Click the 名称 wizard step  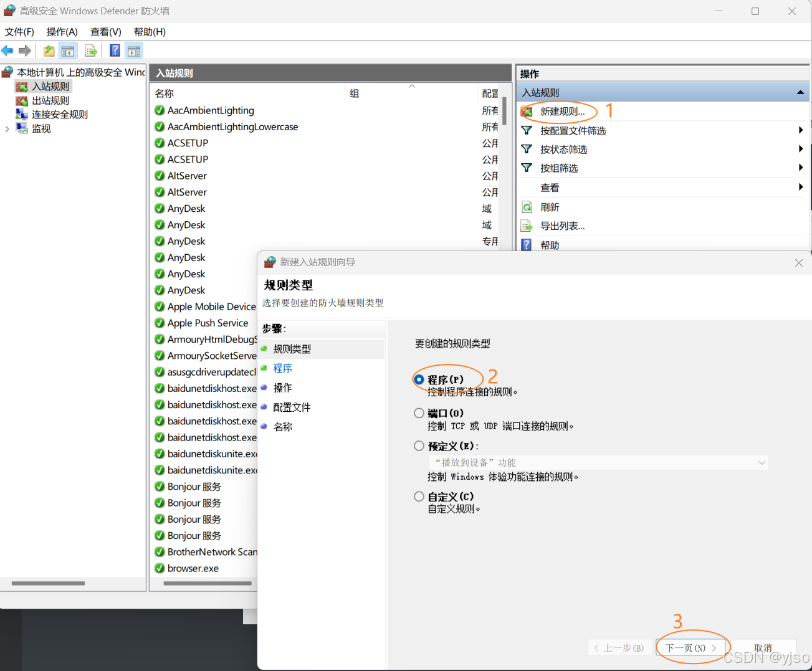[x=282, y=427]
